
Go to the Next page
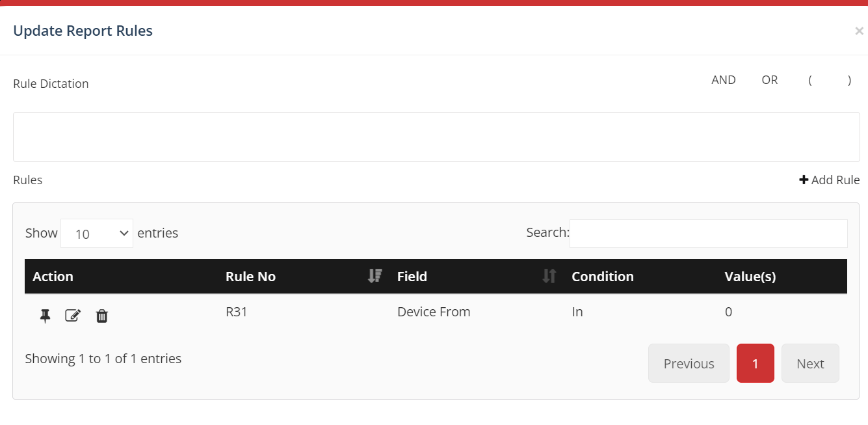pyautogui.click(x=810, y=363)
